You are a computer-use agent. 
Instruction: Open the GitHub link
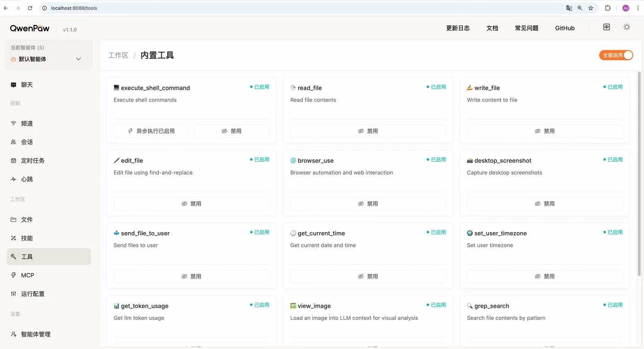565,28
